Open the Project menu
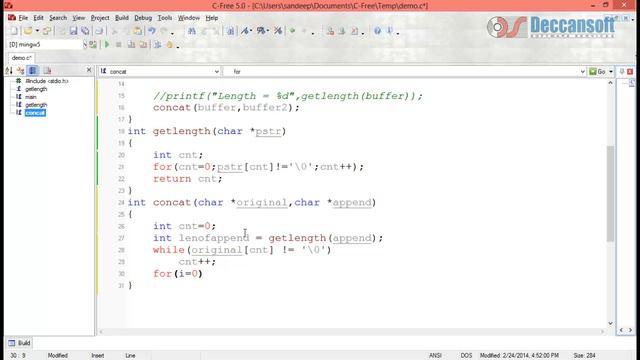Image resolution: width=640 pixels, height=360 pixels. click(x=100, y=18)
